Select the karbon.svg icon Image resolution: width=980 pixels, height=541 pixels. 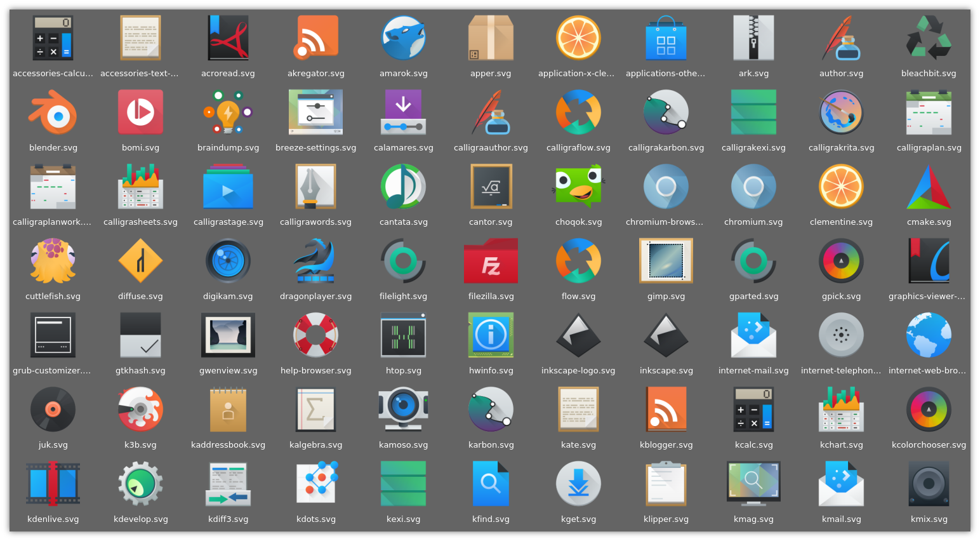[491, 410]
